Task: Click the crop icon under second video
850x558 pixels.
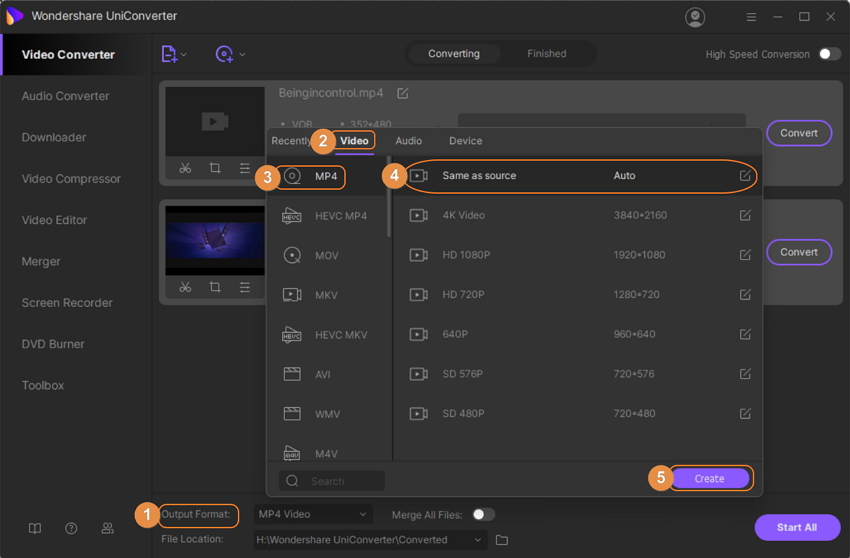Action: tap(215, 288)
